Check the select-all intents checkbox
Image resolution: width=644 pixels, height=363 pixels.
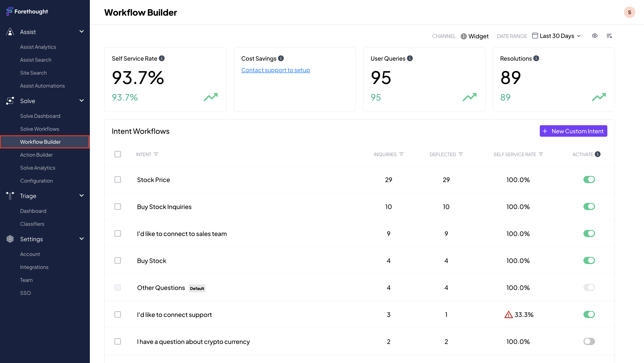[x=118, y=154]
